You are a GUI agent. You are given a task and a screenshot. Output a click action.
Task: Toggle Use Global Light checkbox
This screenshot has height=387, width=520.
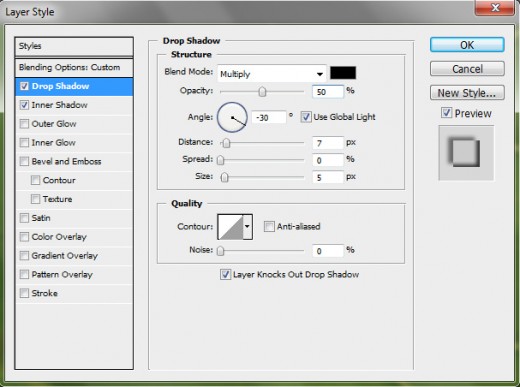[306, 117]
